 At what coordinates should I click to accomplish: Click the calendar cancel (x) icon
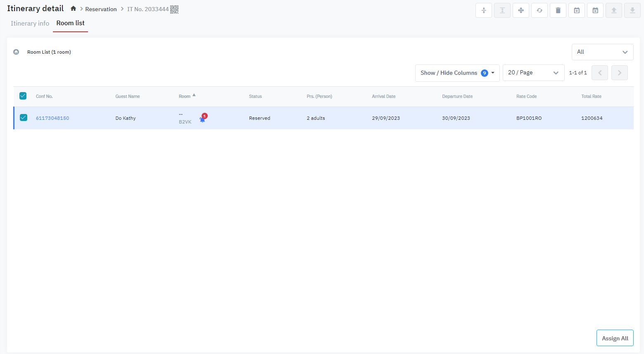click(x=595, y=10)
